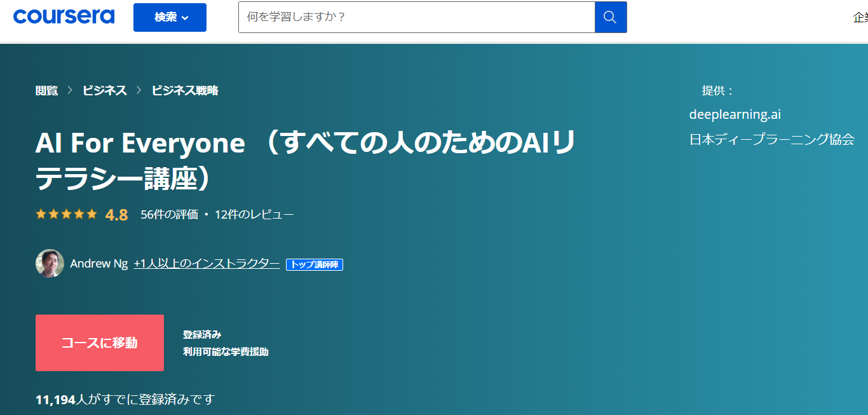Click the Andrew Ng instructor name
The width and height of the screenshot is (868, 415).
pos(99,264)
